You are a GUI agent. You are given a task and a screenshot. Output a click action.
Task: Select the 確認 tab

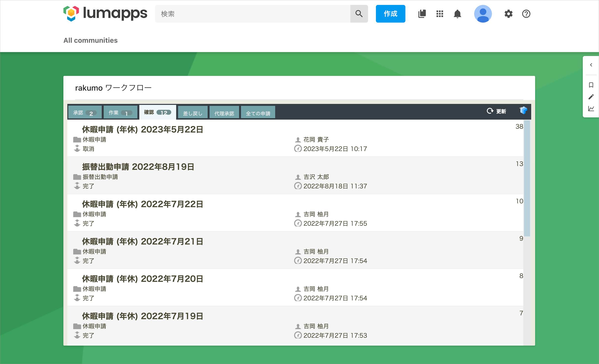tap(157, 112)
